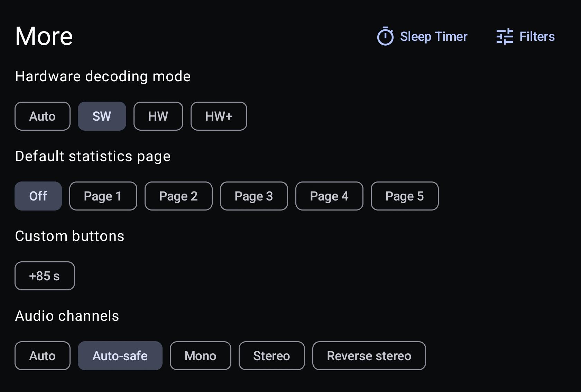
Task: Choose Stereo audio channels
Action: (271, 356)
